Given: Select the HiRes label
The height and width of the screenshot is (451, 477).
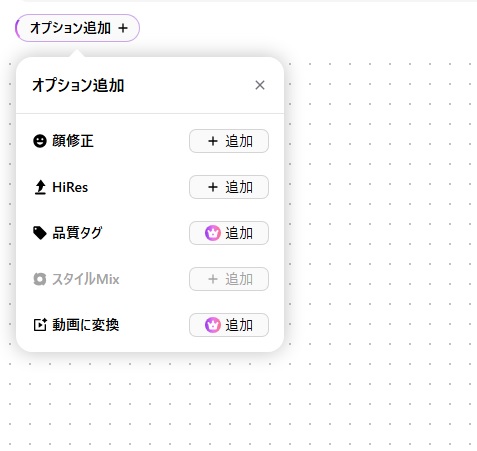Looking at the screenshot, I should [70, 187].
